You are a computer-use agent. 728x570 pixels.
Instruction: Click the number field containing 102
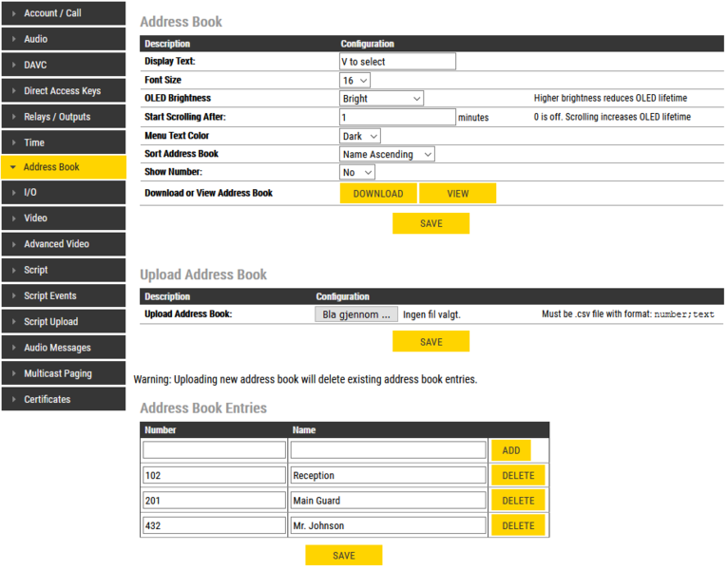(214, 475)
